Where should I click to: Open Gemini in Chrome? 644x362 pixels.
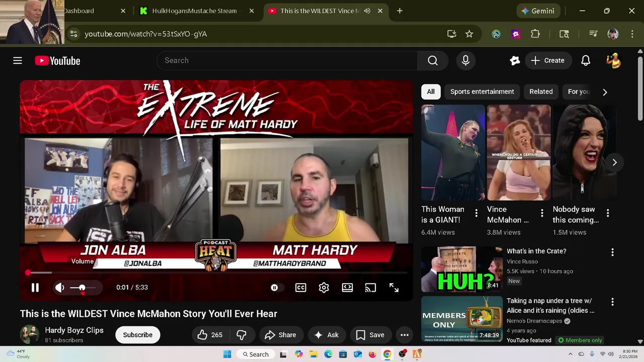538,11
